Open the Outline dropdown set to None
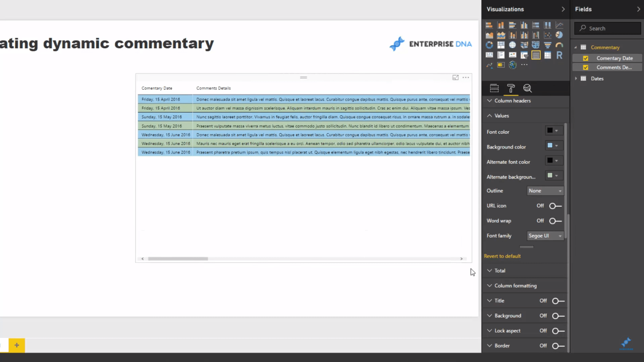The image size is (644, 362). pyautogui.click(x=545, y=191)
